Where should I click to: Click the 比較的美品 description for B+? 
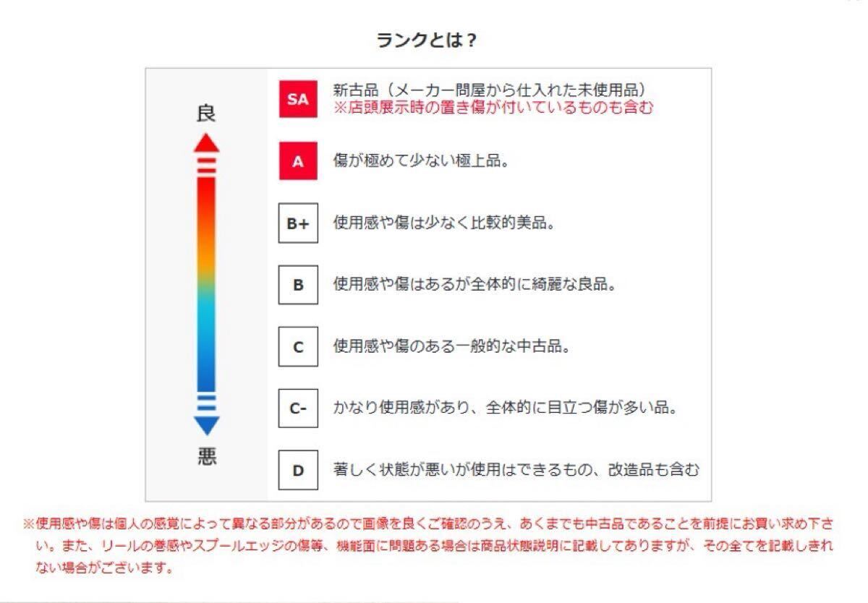point(443,223)
